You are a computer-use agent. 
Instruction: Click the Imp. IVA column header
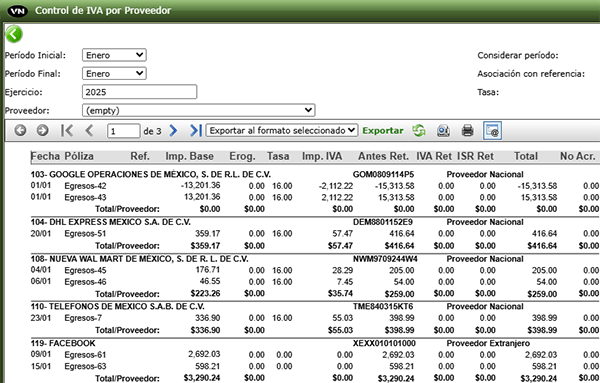coord(322,156)
